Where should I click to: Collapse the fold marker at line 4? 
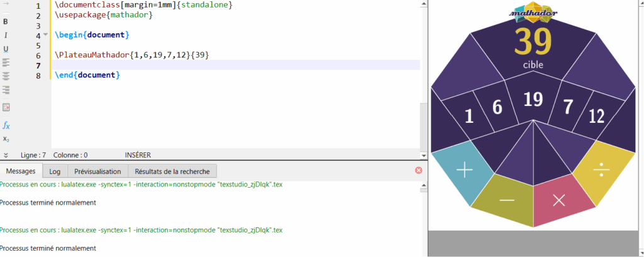click(45, 35)
